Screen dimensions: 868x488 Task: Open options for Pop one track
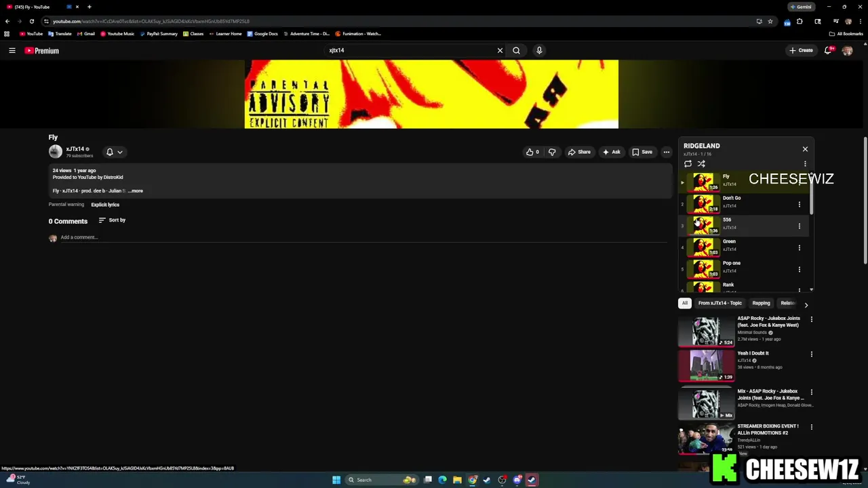click(x=799, y=269)
